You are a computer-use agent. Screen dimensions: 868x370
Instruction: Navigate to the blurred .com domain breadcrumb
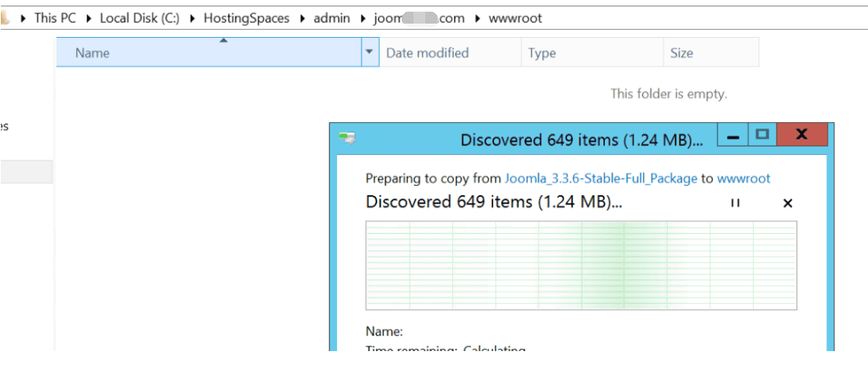(418, 18)
